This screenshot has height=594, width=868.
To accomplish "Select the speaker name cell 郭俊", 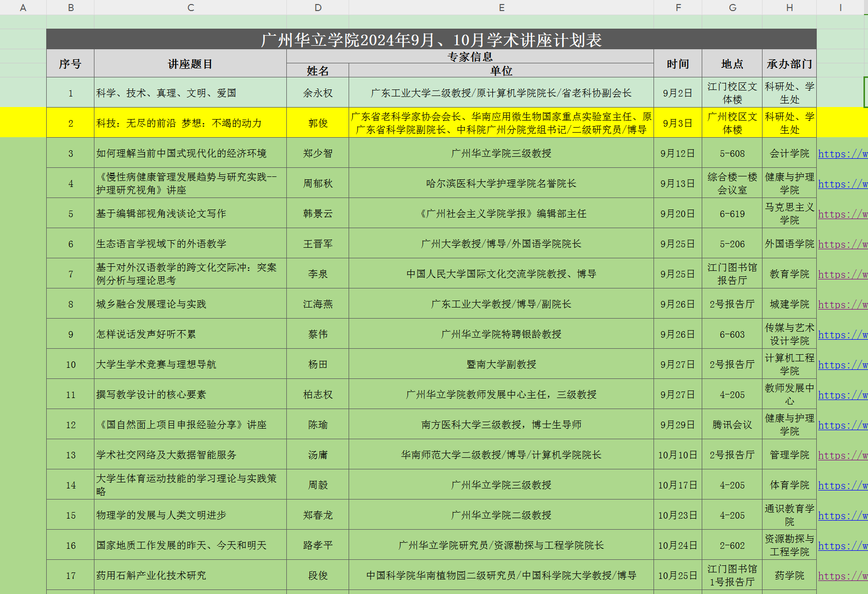I will 317,123.
